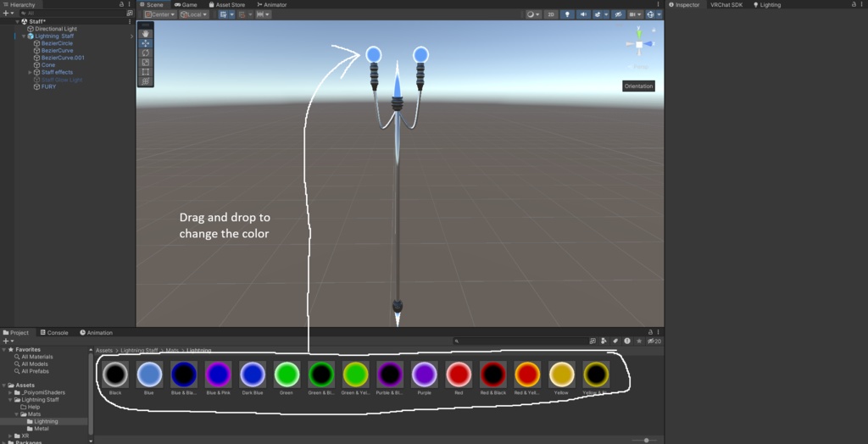Open the Gizmos dropdown arrow
Viewport: 868px width, 444px height.
click(659, 14)
